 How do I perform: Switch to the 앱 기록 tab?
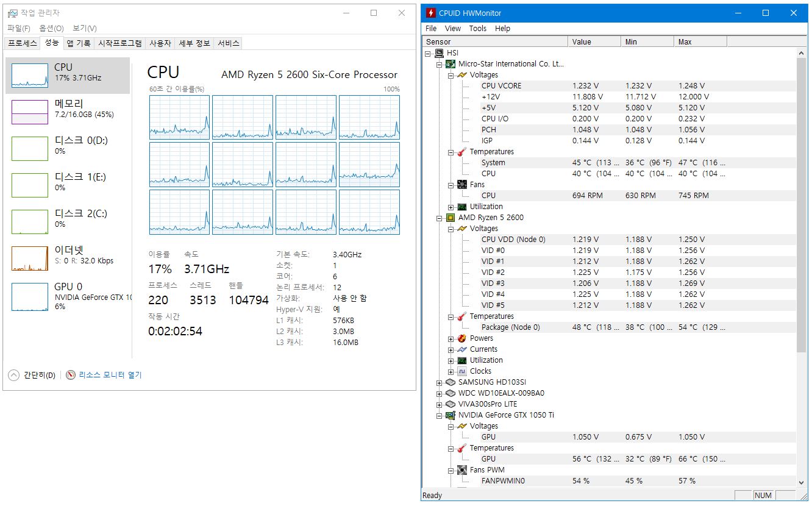coord(79,43)
